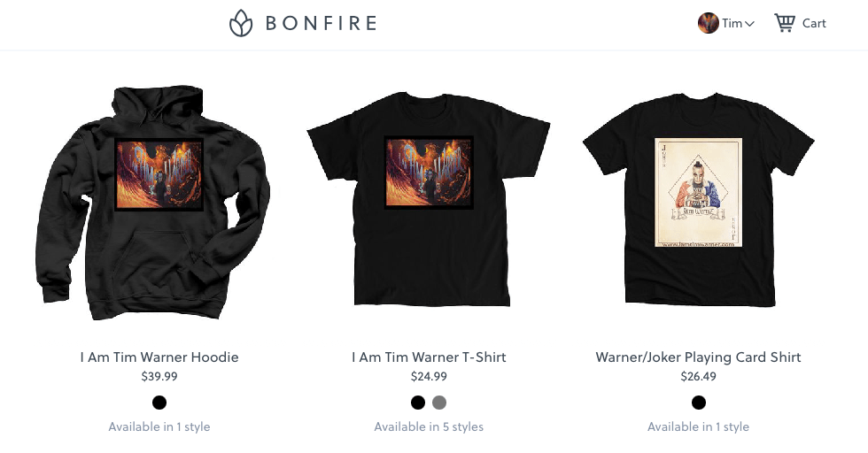
Task: Click the I Am Tim Warner Hoodie title
Action: pos(159,357)
